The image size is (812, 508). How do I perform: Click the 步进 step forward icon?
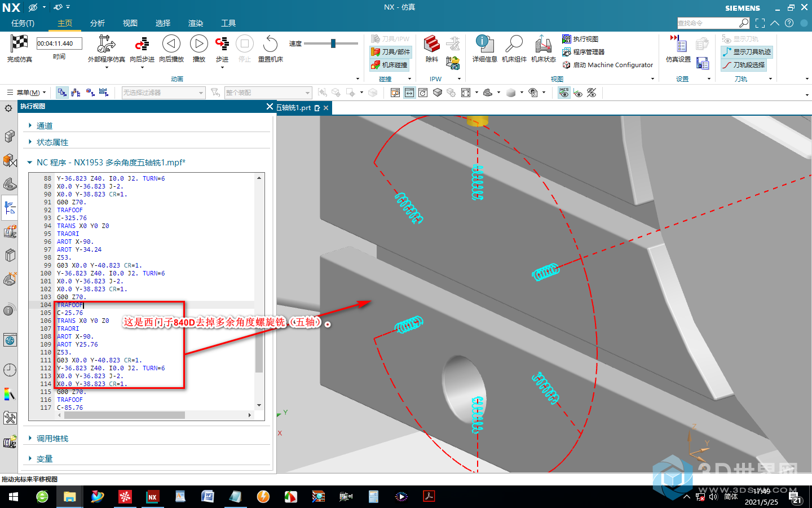[x=222, y=43]
